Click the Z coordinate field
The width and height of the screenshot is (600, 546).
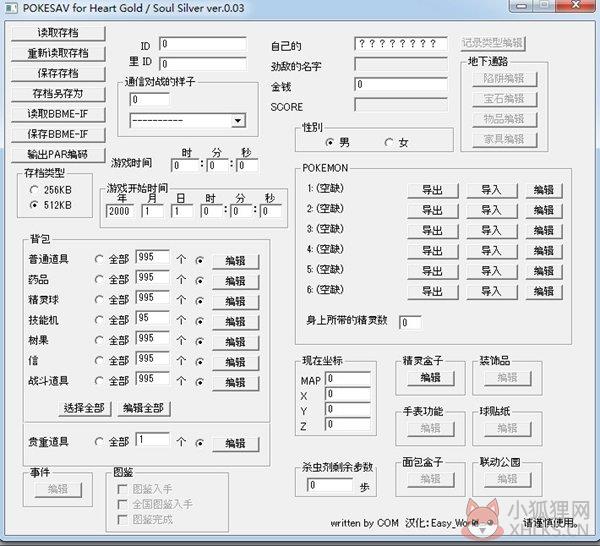(x=348, y=424)
